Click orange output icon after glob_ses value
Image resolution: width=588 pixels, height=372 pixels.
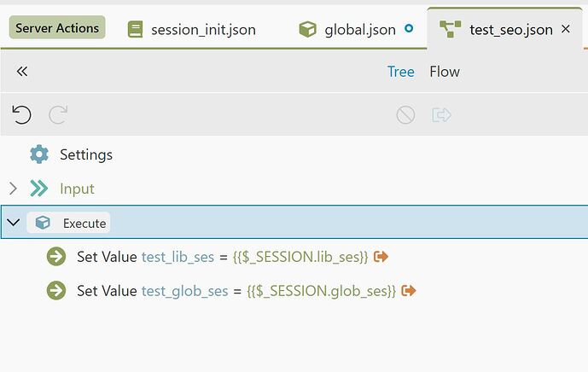point(409,291)
